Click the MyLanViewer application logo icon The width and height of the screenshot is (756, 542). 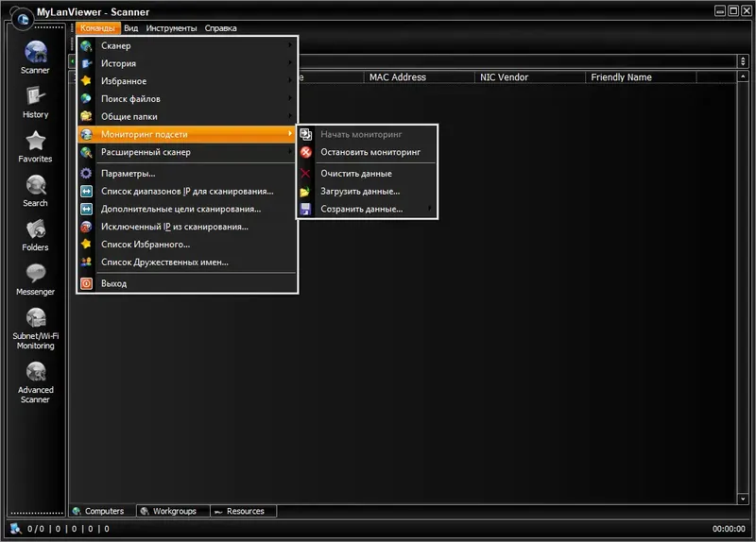22,19
